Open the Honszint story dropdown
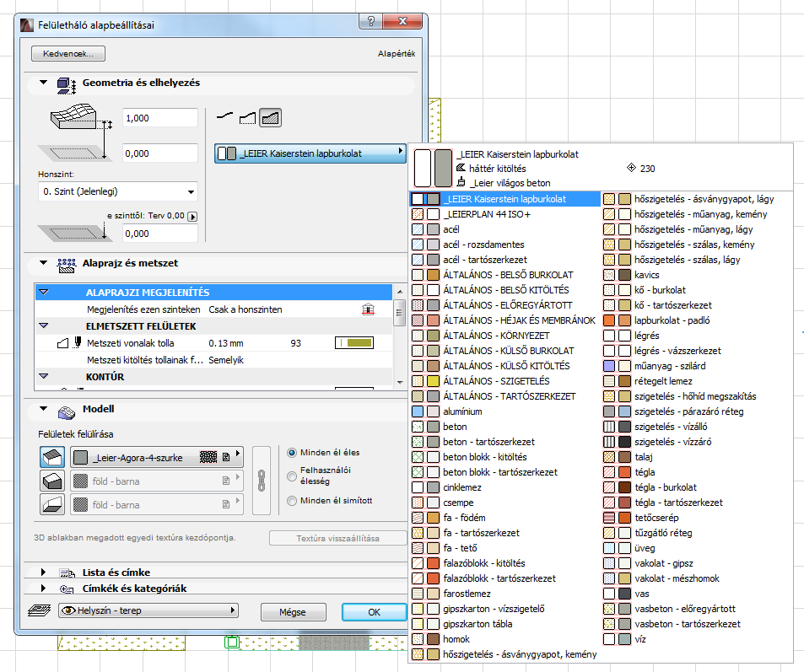The height and width of the screenshot is (672, 804). 117,191
